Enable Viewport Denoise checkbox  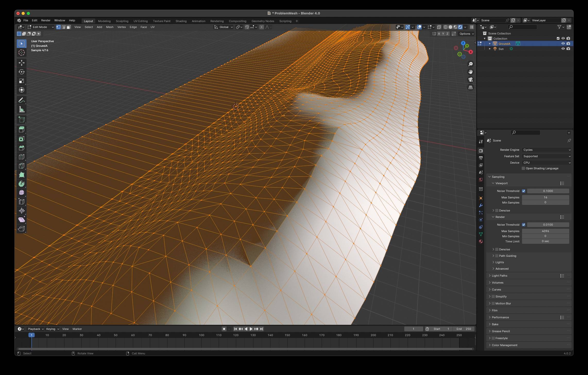(x=497, y=211)
